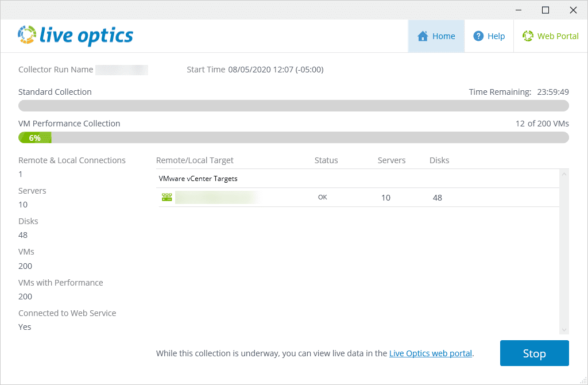Open the Help tab

[x=489, y=36]
